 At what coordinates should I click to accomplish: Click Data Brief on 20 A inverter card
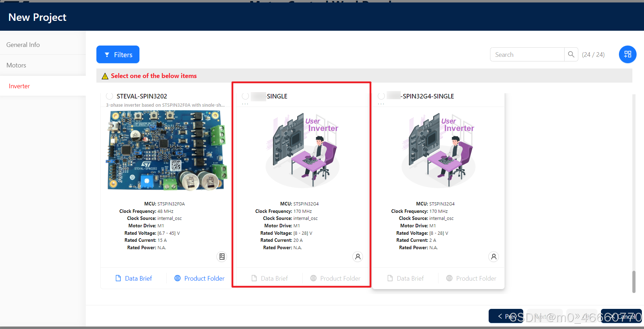[269, 278]
